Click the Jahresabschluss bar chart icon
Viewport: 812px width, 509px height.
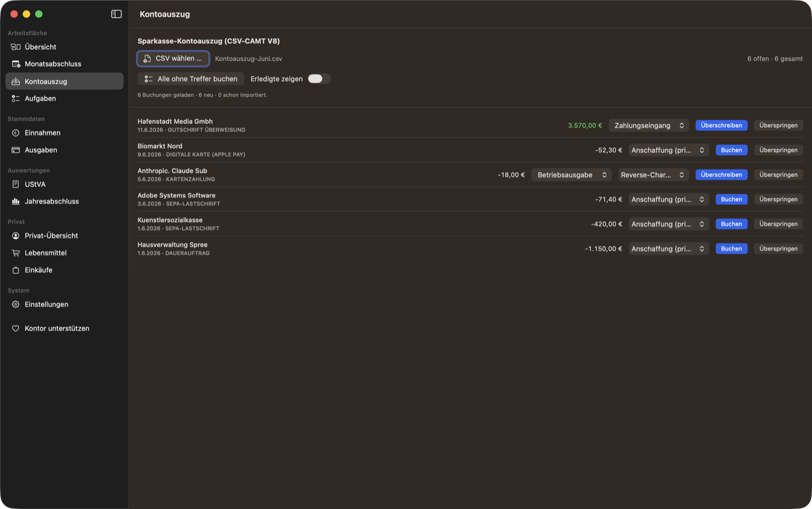click(x=16, y=201)
